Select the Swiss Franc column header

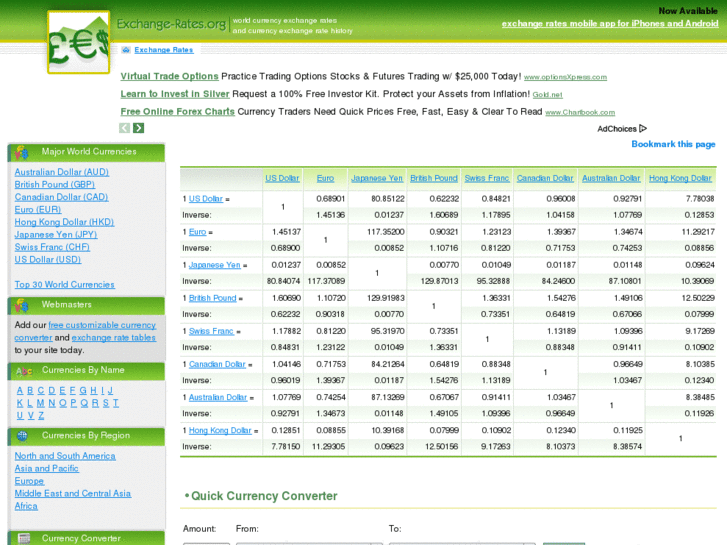487,179
